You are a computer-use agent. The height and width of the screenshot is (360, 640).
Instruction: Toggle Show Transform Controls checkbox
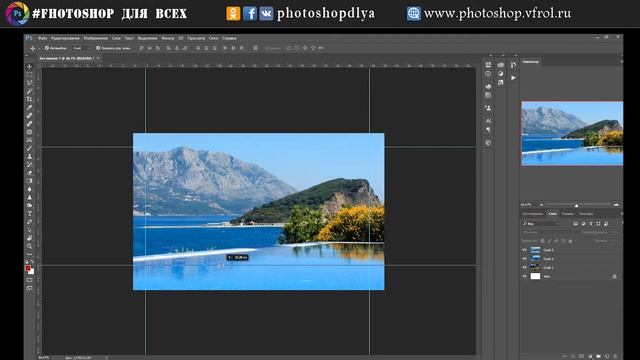[x=98, y=48]
